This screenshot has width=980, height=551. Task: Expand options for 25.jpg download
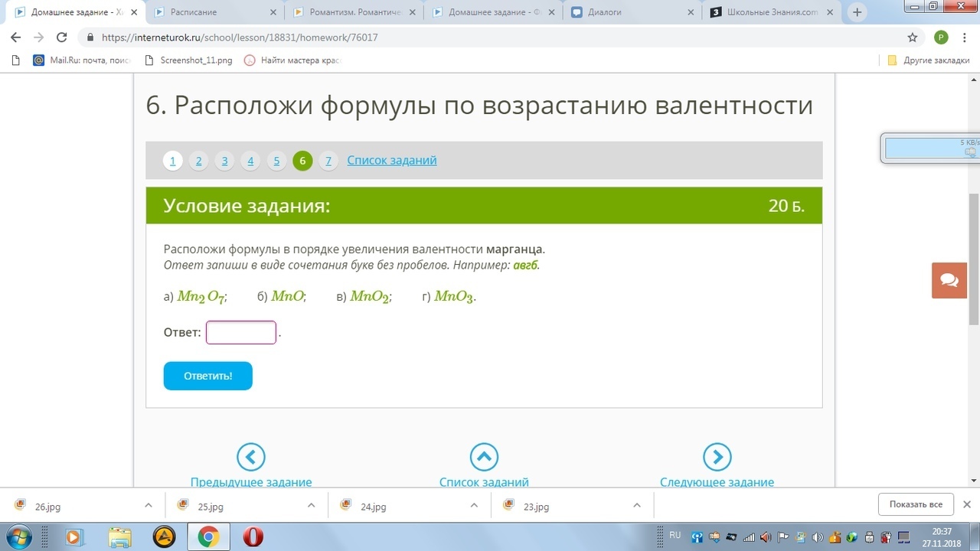[x=311, y=505]
